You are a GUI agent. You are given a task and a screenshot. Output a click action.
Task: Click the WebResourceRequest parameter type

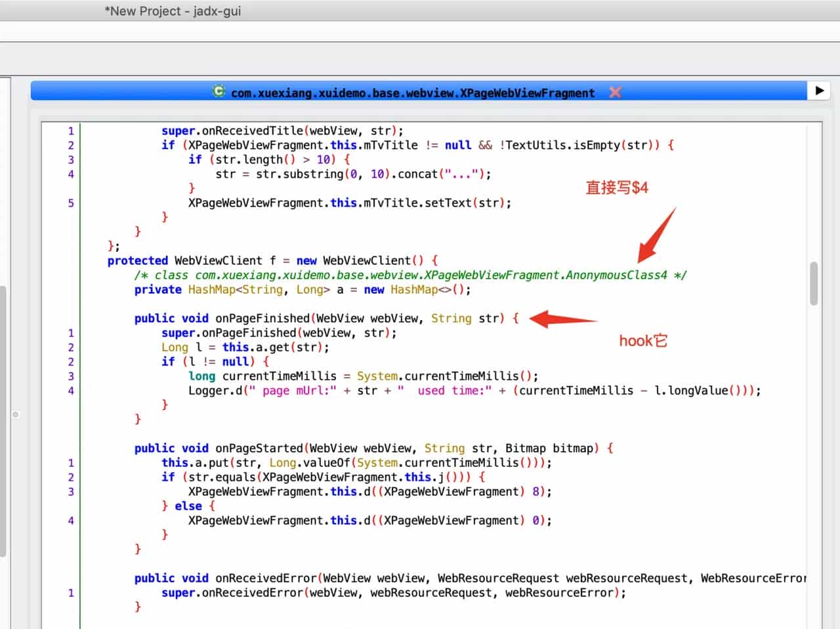coord(497,578)
